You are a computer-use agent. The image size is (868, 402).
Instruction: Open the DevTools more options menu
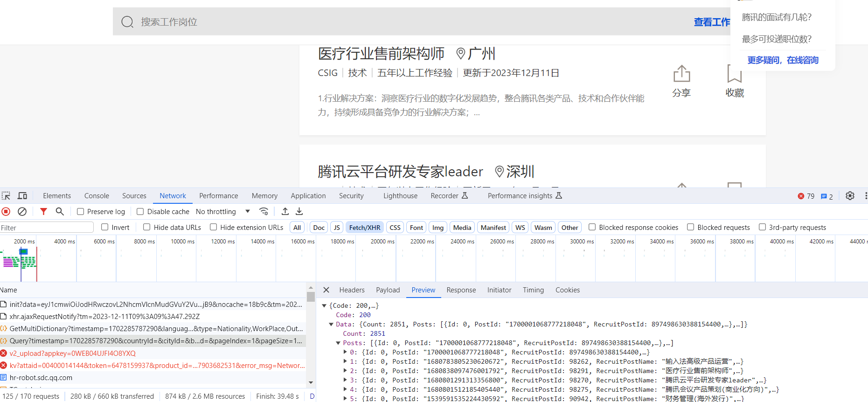click(865, 196)
